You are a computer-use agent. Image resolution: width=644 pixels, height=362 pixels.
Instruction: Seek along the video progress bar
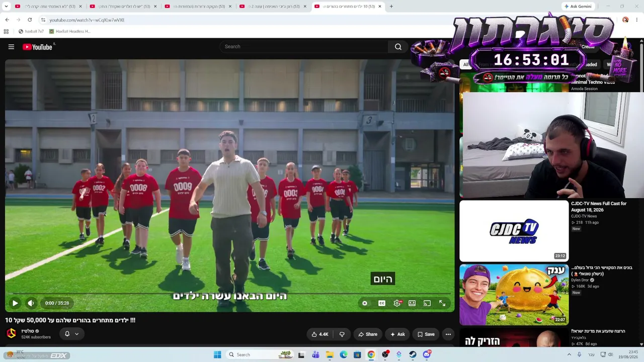point(229,294)
